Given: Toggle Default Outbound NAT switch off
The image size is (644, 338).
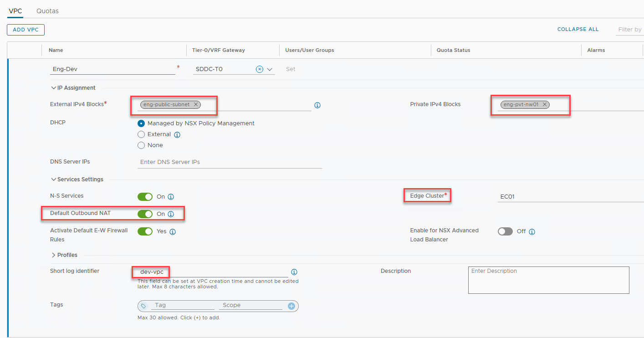Looking at the screenshot, I should coord(145,214).
